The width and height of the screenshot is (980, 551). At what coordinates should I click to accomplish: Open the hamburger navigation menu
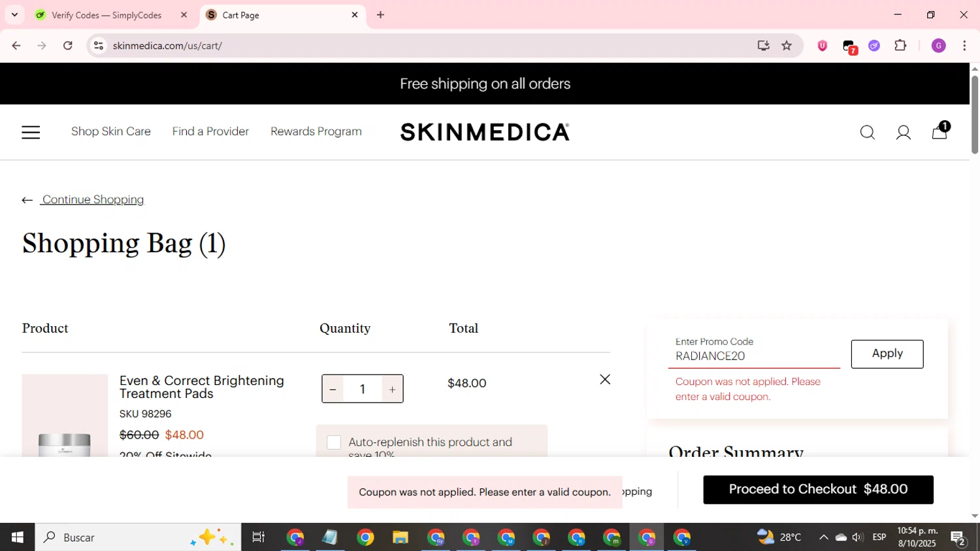(x=31, y=133)
